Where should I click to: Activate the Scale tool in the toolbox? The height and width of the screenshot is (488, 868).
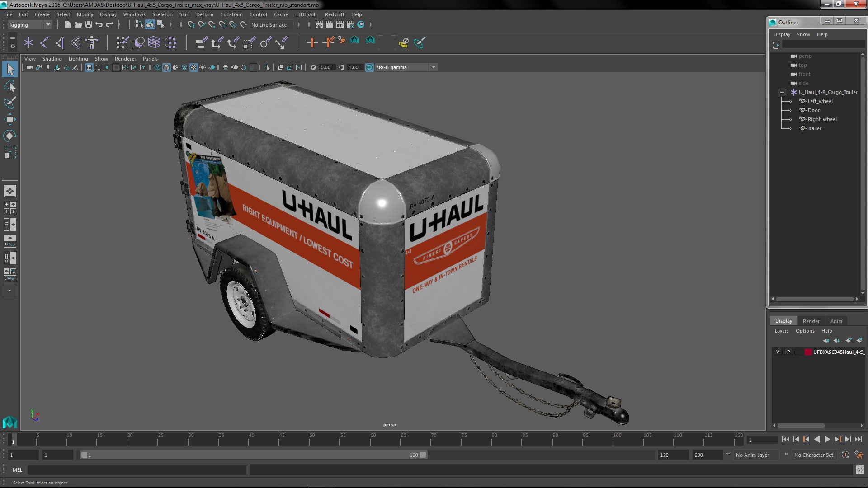click(10, 153)
